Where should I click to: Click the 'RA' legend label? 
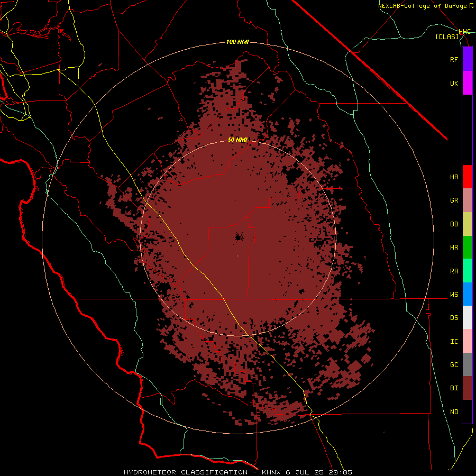click(454, 271)
